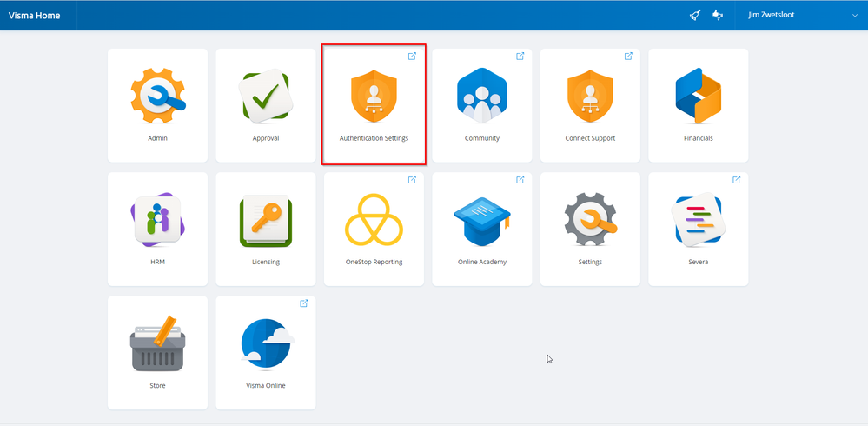Image resolution: width=868 pixels, height=426 pixels.
Task: Click external-link icon on OneStop Reporting tile
Action: tap(412, 179)
